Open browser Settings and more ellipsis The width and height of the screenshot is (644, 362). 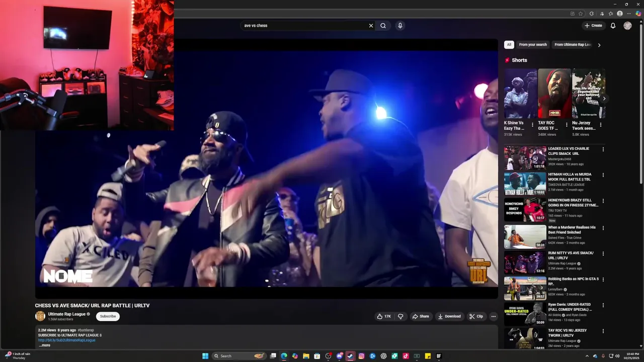(x=629, y=14)
